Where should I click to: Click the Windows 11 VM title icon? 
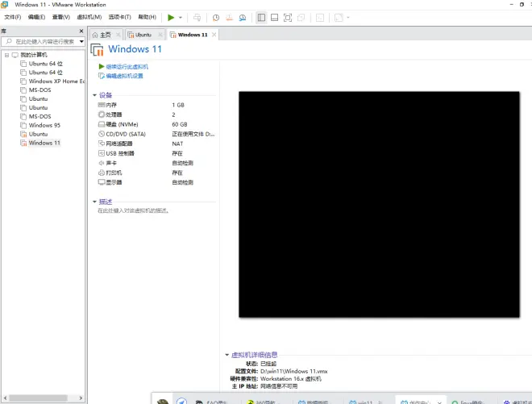coord(97,49)
